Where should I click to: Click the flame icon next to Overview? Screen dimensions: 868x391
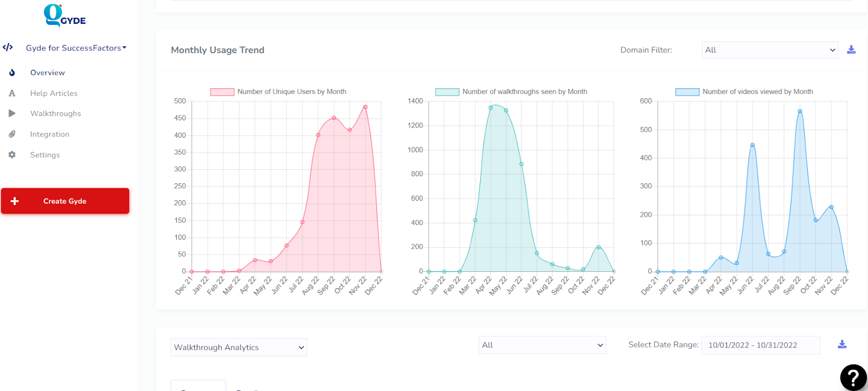point(12,73)
